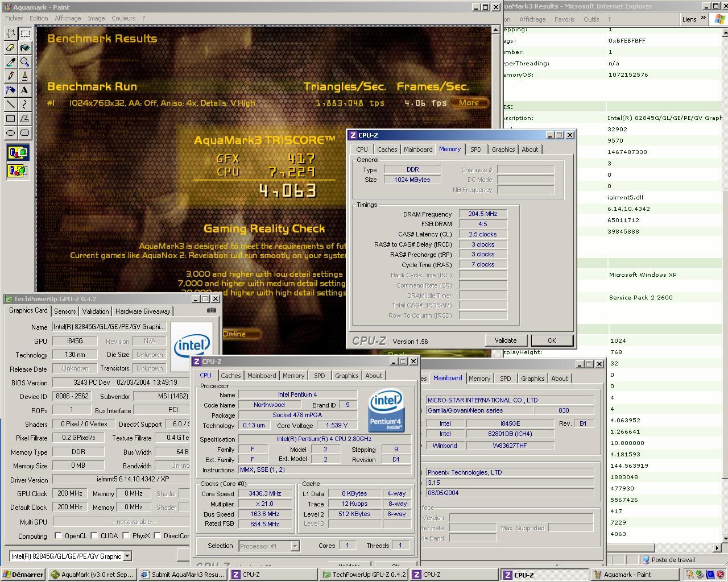The height and width of the screenshot is (582, 728).
Task: Switch to AquaMark v3.0 taskbar item
Action: coord(92,575)
